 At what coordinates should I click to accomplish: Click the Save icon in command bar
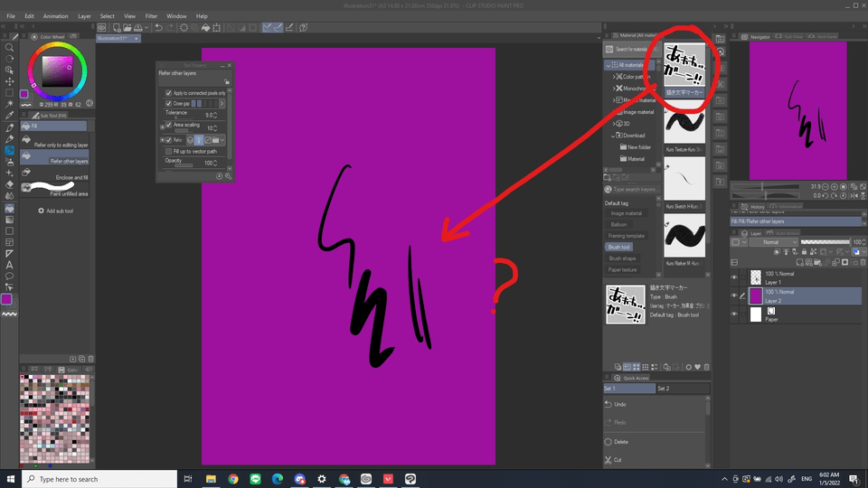[x=137, y=27]
